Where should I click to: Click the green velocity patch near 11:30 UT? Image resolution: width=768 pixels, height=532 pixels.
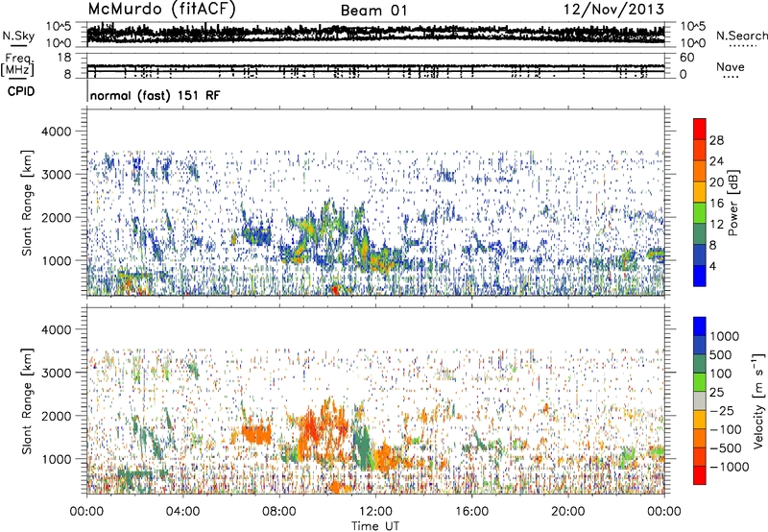pyautogui.click(x=363, y=446)
